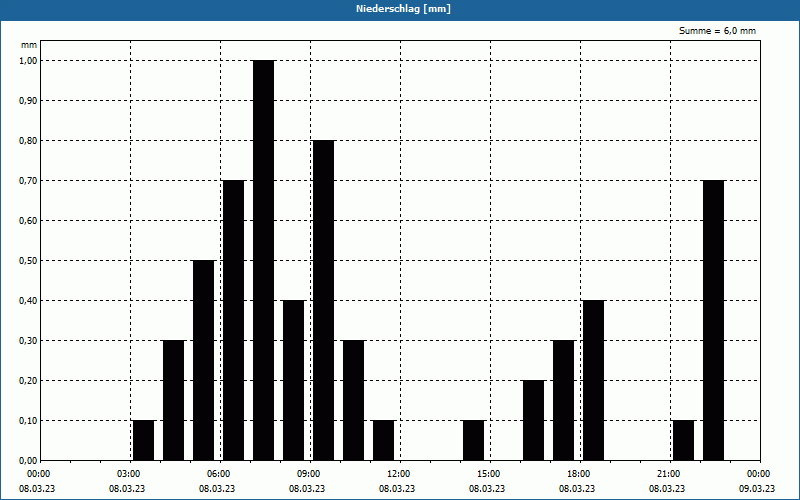Click the 0,20 y-axis value
This screenshot has height=500, width=800.
point(29,381)
